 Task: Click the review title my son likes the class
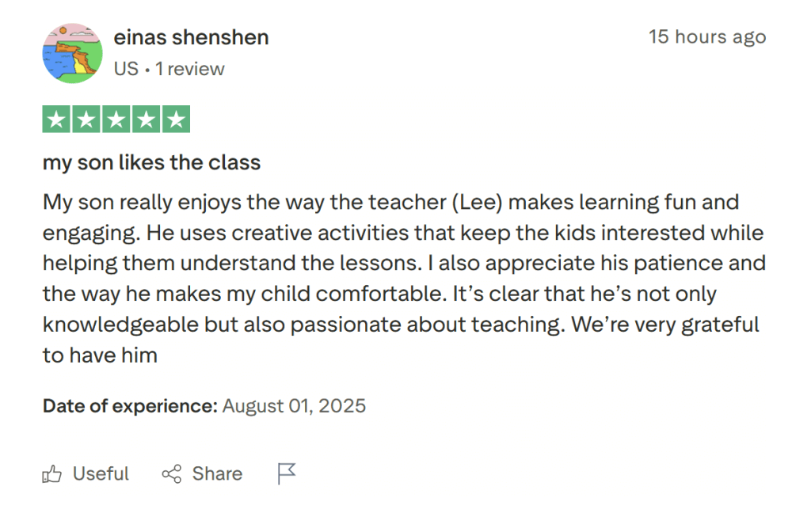click(150, 162)
